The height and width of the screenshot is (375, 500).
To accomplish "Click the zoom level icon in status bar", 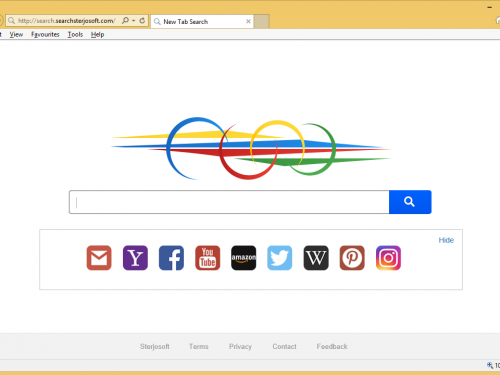I will [x=490, y=365].
